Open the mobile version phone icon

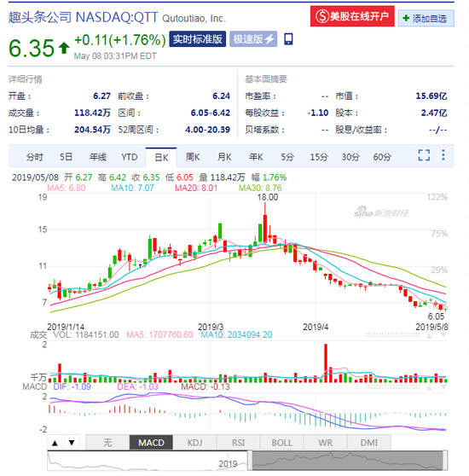coord(288,39)
